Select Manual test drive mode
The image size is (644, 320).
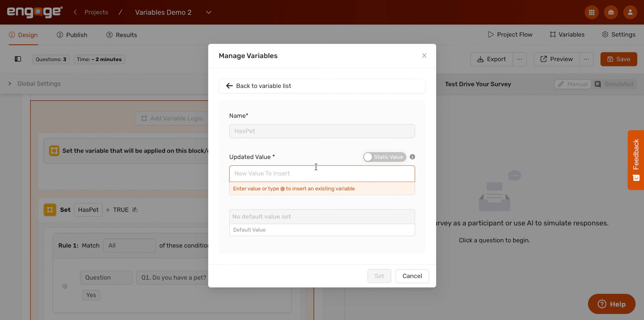(x=573, y=84)
